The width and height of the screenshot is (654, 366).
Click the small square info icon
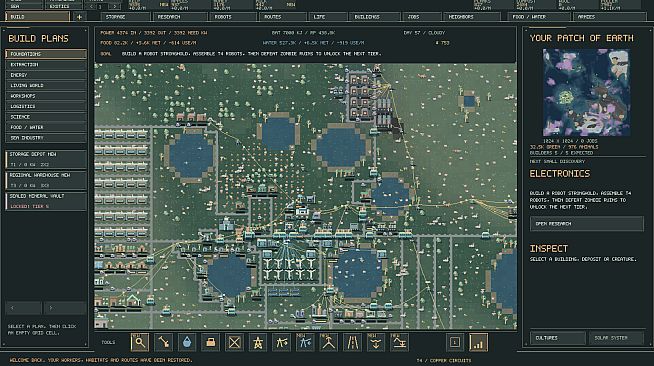pyautogui.click(x=455, y=343)
